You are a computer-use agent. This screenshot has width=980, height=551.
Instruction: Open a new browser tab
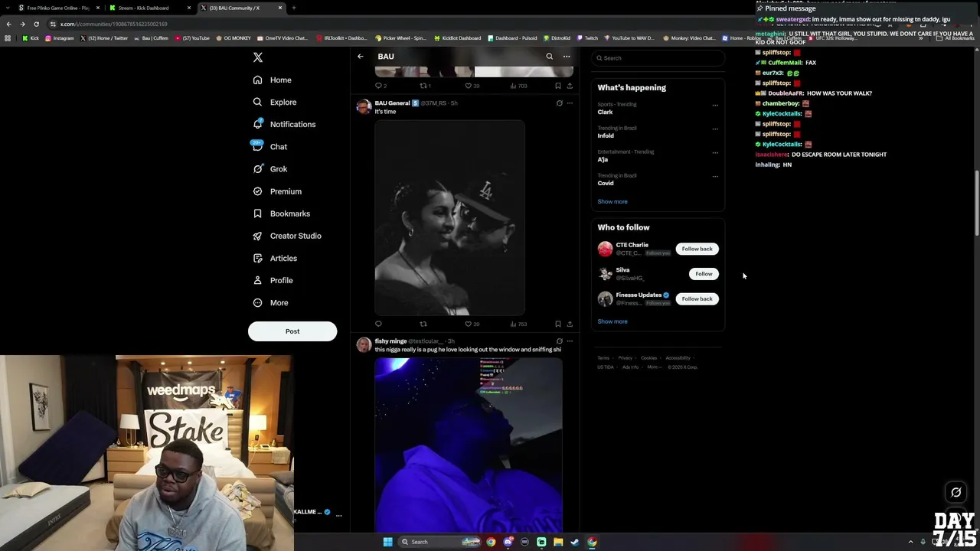point(294,8)
